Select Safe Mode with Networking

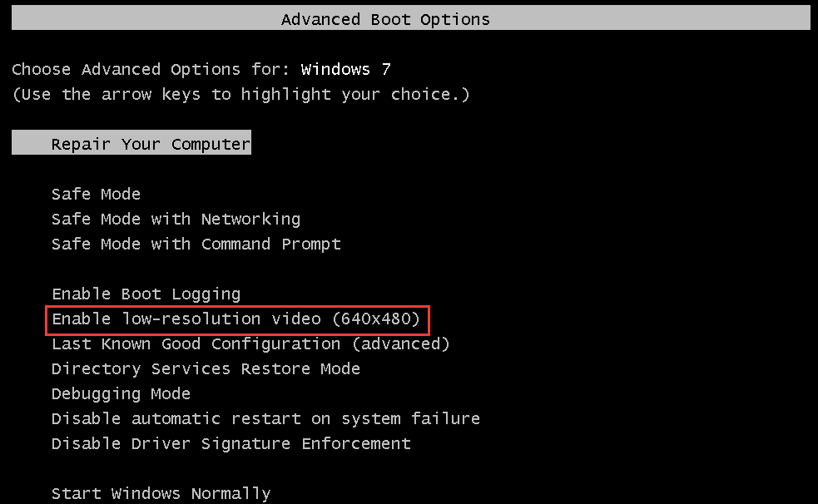tap(176, 219)
